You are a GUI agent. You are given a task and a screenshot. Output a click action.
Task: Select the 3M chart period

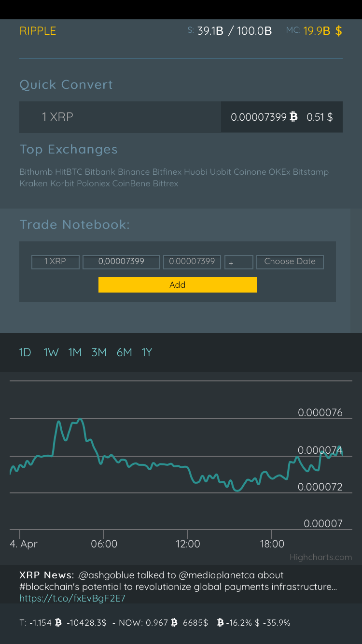(99, 352)
